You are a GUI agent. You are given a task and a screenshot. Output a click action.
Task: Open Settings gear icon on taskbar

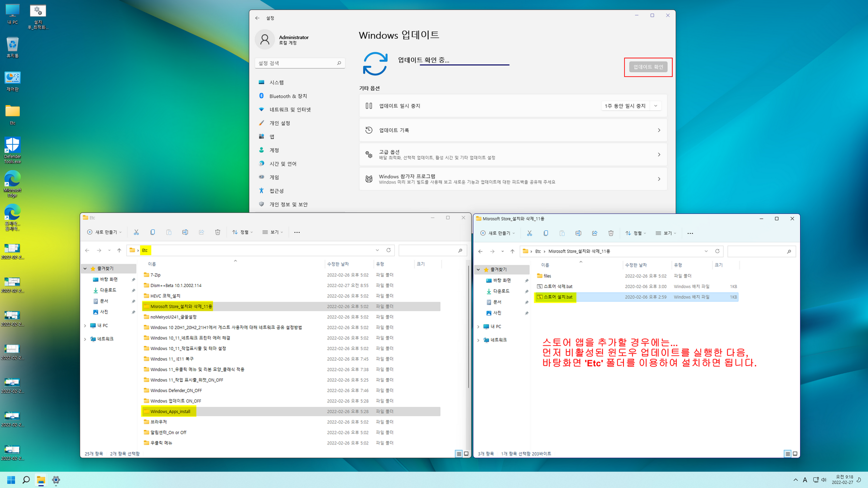pyautogui.click(x=56, y=480)
